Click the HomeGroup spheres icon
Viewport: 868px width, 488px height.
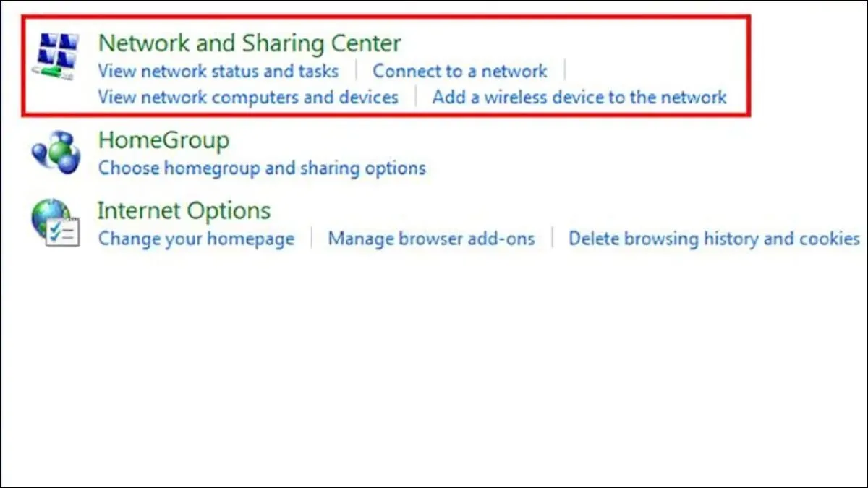(x=56, y=153)
